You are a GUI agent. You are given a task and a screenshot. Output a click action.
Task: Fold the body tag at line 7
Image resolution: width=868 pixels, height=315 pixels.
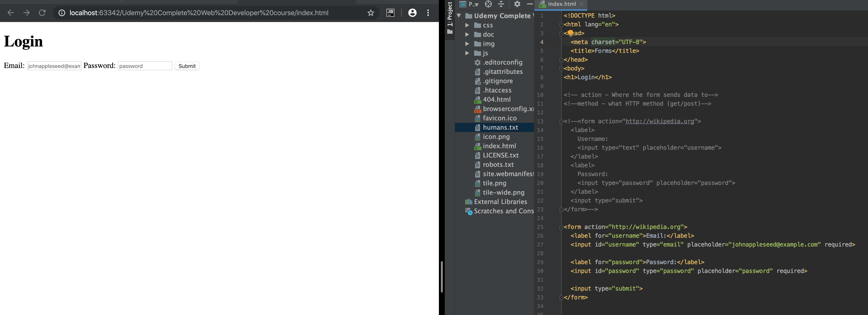[561, 69]
